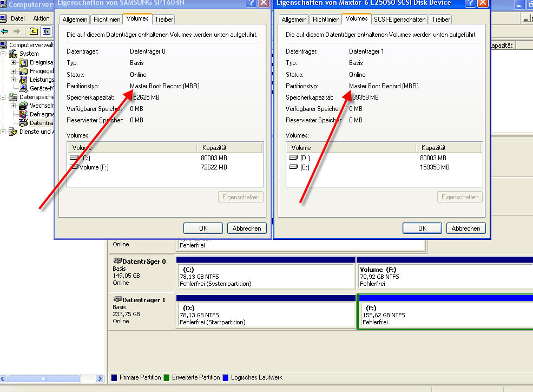Toggle the console tree show/hide toolbar icon
533x392 pixels.
point(46,31)
